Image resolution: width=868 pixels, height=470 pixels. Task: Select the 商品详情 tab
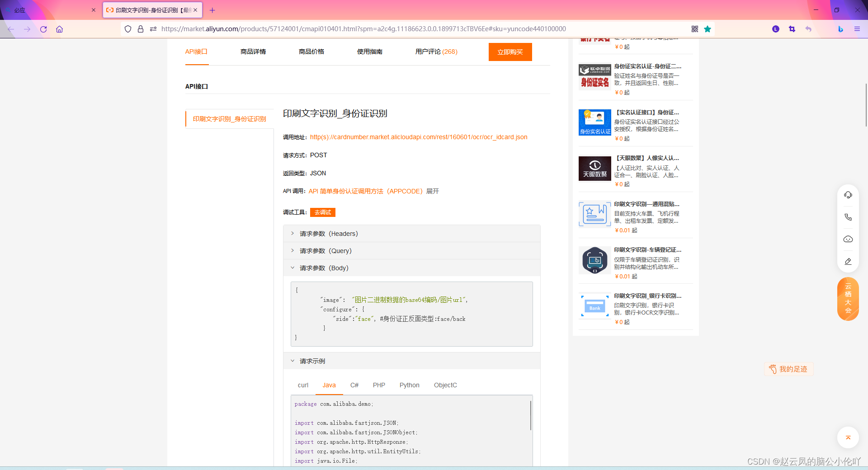tap(253, 52)
